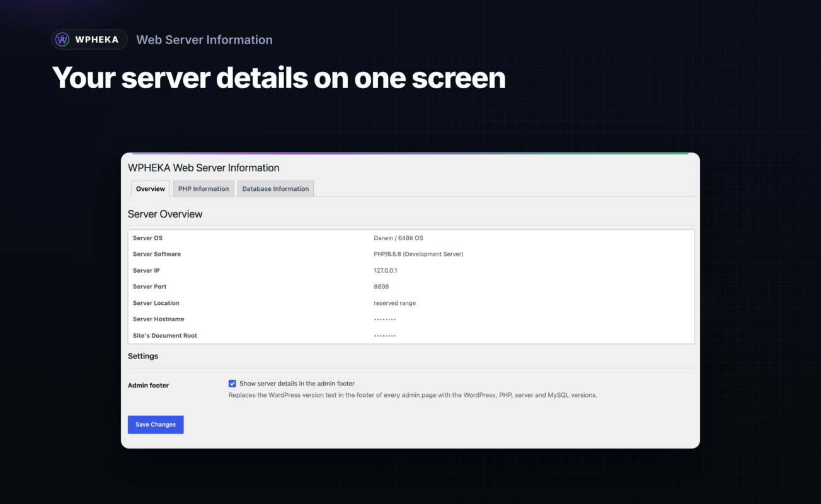Open the PHP Information tab
The image size is (821, 504).
pyautogui.click(x=204, y=188)
